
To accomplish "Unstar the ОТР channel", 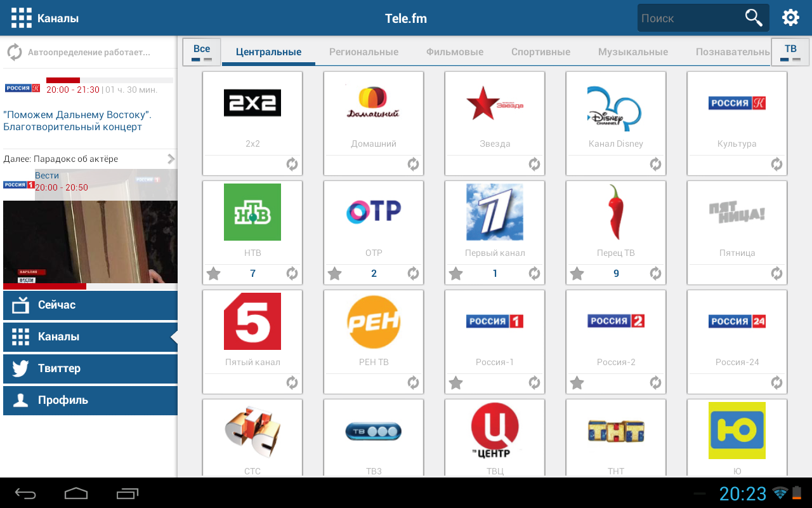I will pos(334,274).
